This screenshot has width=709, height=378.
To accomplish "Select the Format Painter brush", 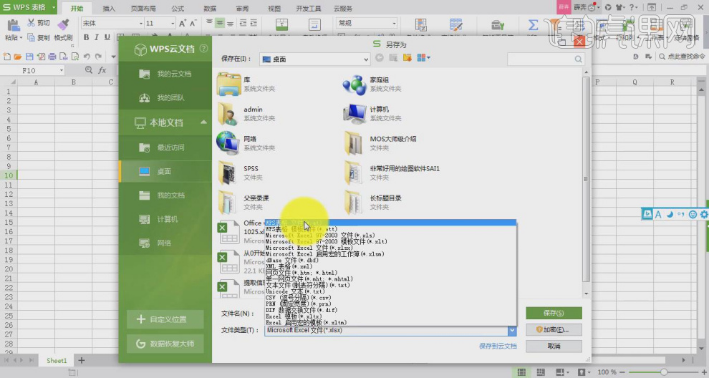I will tap(63, 24).
